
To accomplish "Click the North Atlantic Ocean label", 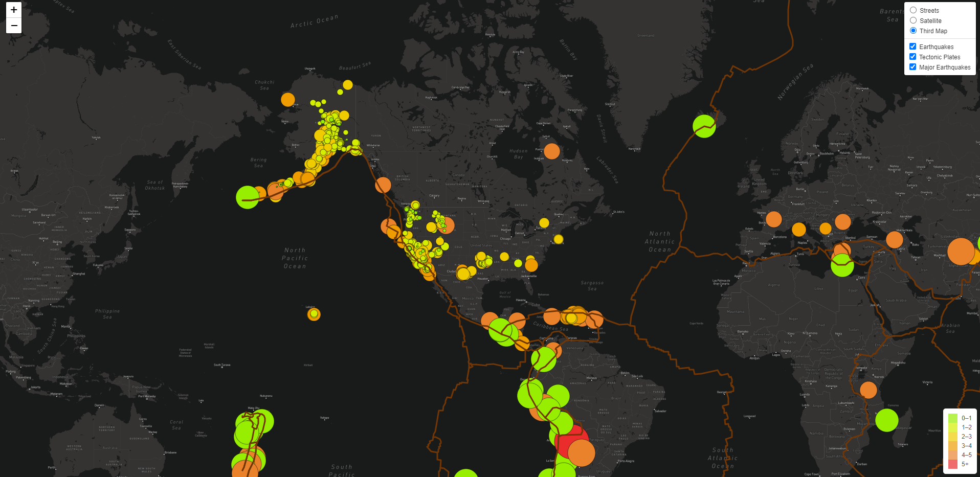I will 660,242.
